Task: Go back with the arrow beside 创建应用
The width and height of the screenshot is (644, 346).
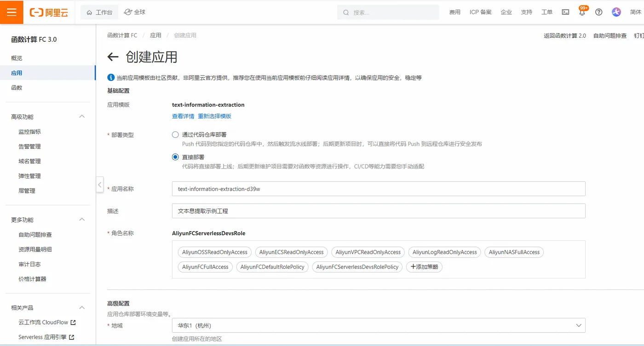Action: (x=113, y=57)
